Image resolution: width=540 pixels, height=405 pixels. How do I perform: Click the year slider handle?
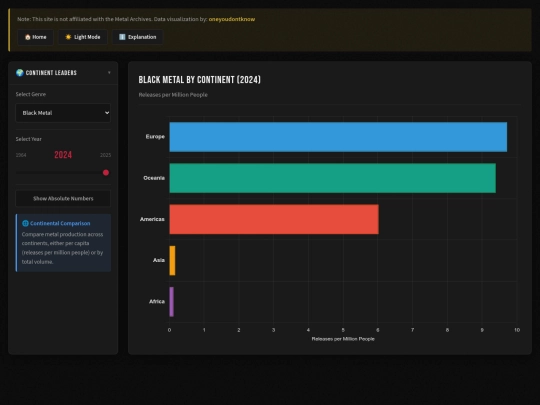[x=106, y=173]
